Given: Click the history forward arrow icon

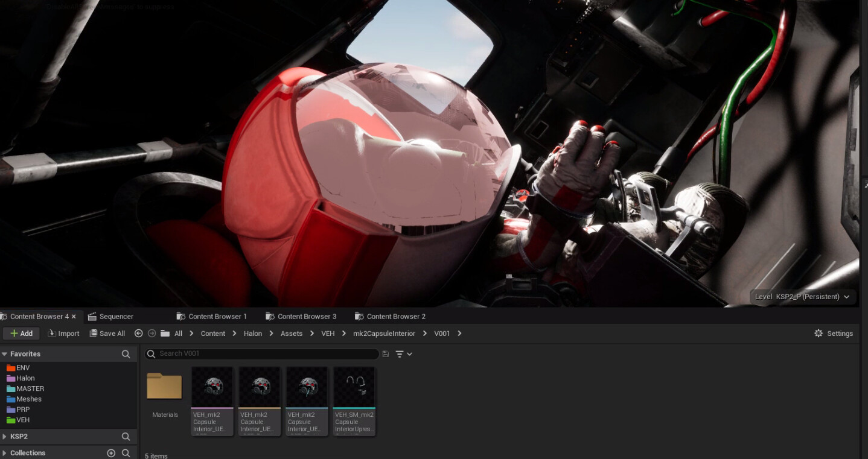Looking at the screenshot, I should coord(152,334).
